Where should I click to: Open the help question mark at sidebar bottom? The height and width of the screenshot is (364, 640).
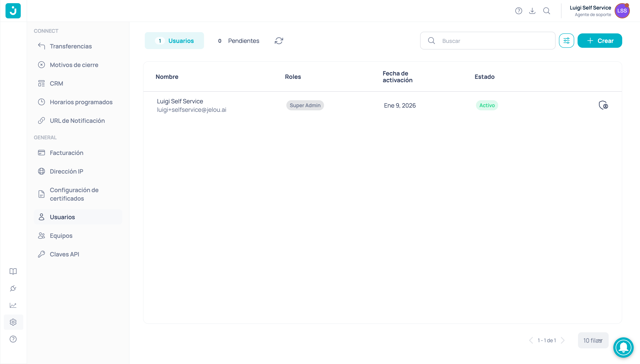(13, 339)
